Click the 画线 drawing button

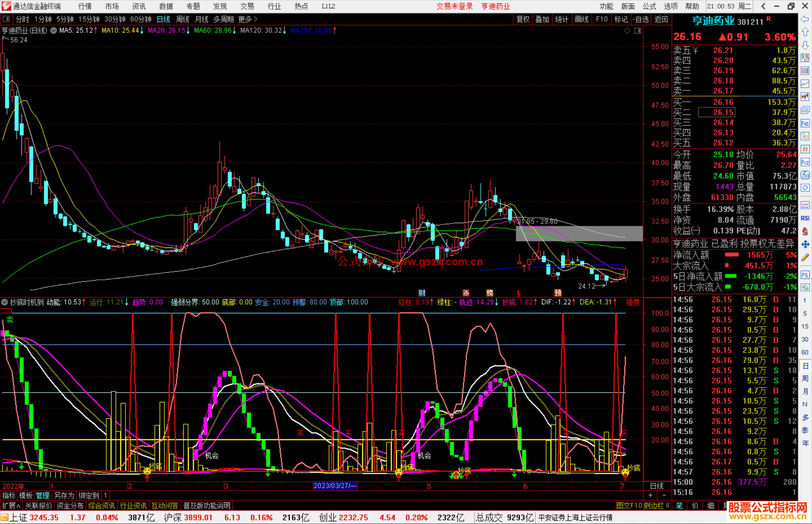pos(581,19)
